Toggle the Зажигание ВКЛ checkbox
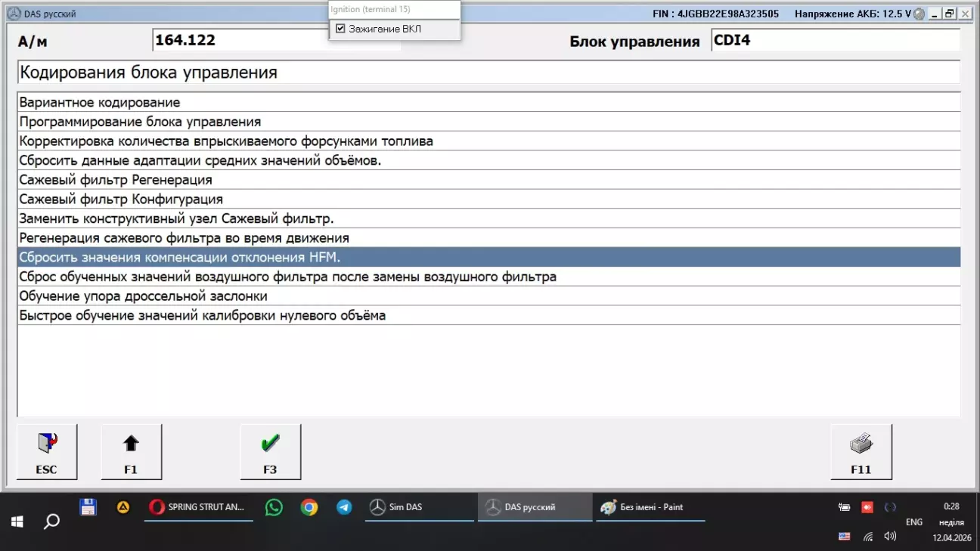Screen dimensions: 980x551 click(x=340, y=29)
